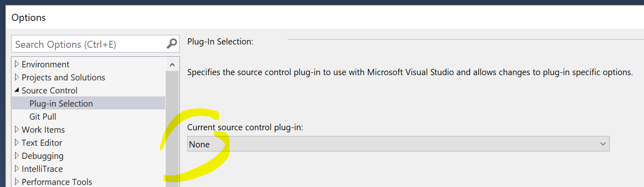Click the search magnifier icon
The height and width of the screenshot is (187, 644).
(172, 44)
